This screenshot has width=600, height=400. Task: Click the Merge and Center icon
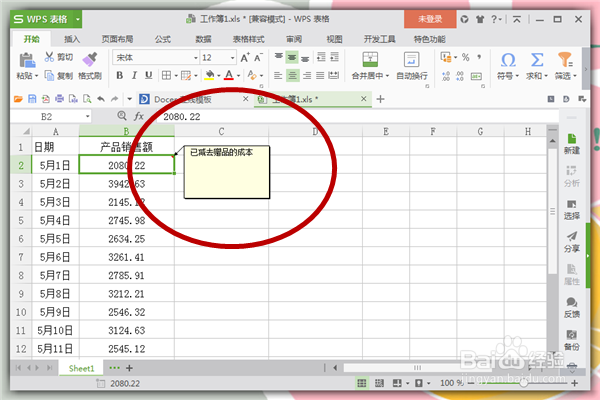point(370,59)
